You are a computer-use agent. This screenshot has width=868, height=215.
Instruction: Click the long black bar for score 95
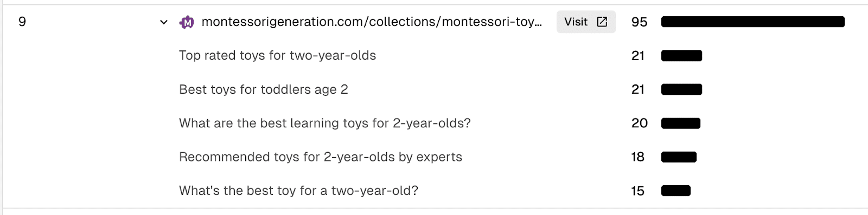tap(753, 22)
